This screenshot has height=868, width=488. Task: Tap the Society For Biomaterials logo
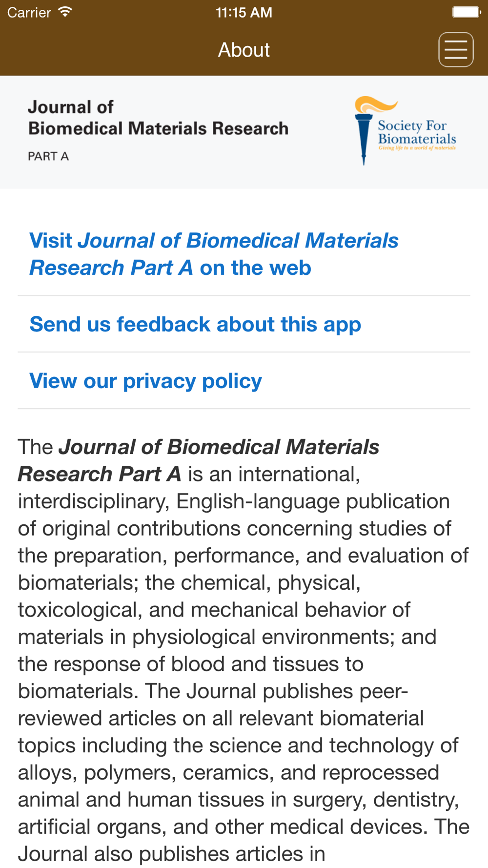(x=406, y=130)
